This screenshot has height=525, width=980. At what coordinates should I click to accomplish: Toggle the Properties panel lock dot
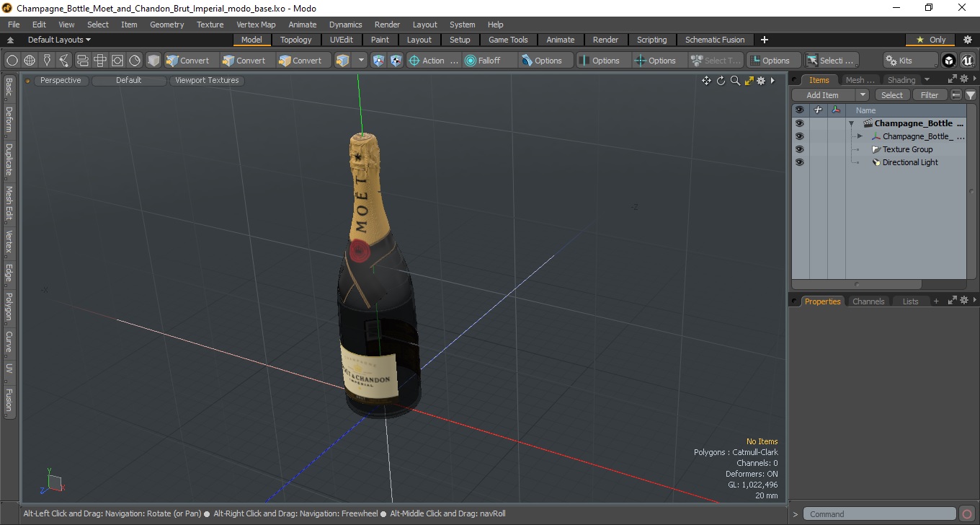(x=795, y=301)
